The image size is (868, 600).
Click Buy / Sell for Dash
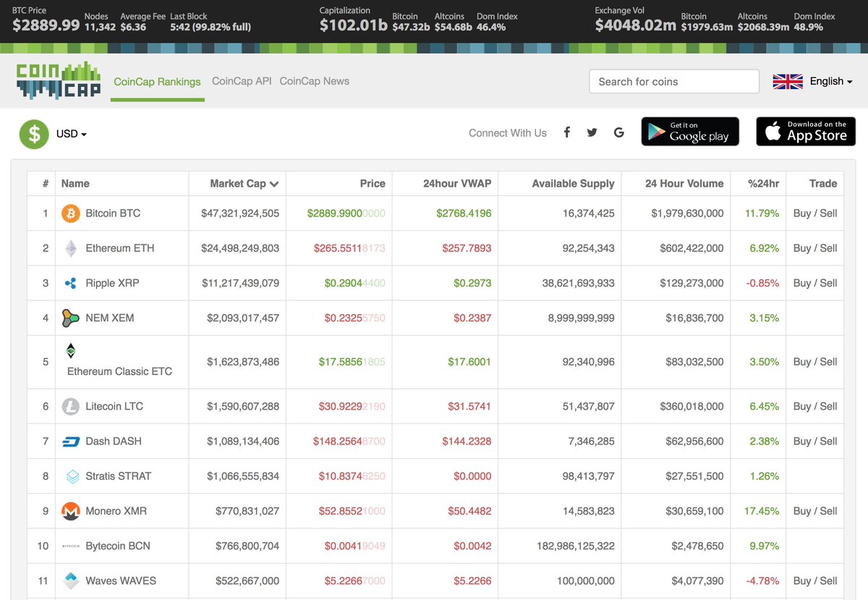(x=815, y=441)
